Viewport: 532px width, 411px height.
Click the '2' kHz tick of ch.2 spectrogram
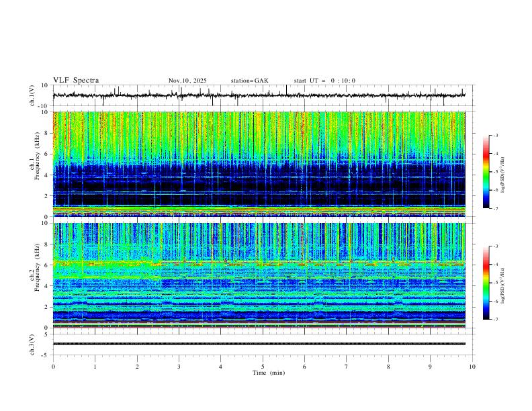pos(47,307)
